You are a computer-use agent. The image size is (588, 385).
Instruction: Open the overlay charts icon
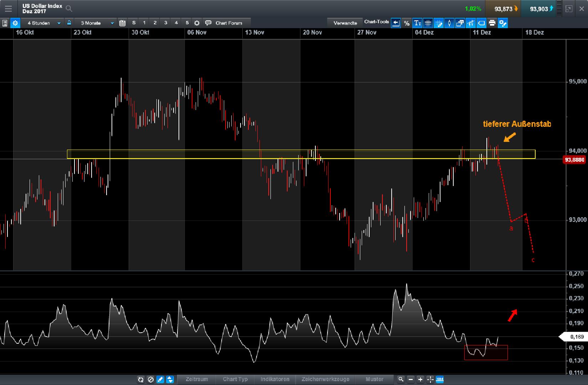[x=460, y=23]
